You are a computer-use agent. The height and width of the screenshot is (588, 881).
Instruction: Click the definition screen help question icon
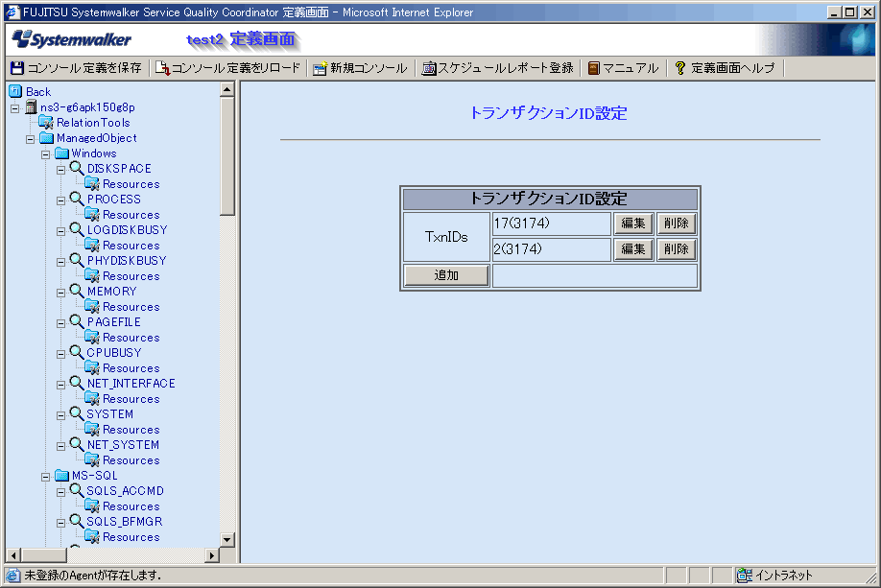(679, 68)
